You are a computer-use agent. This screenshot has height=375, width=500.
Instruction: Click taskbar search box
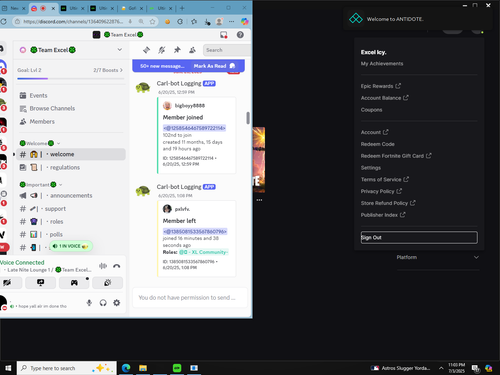coord(67,368)
